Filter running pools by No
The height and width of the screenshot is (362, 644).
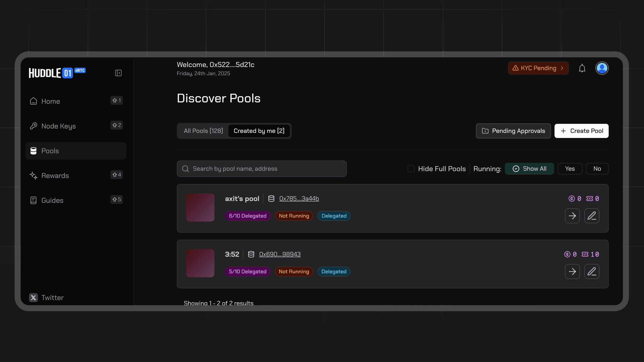(x=597, y=169)
